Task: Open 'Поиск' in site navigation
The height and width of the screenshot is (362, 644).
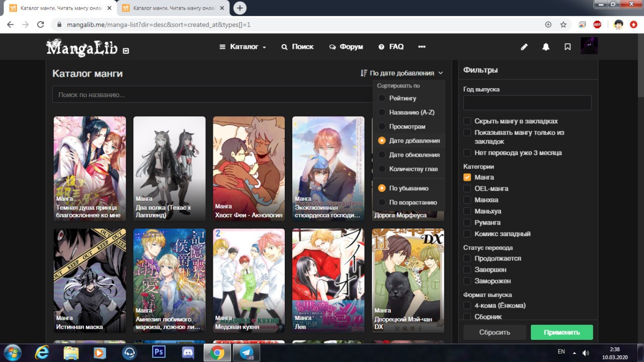Action: click(297, 47)
